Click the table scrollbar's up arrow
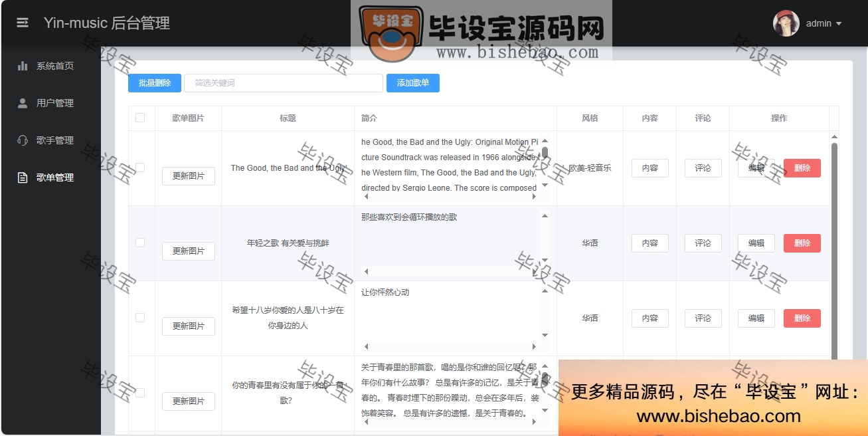The width and height of the screenshot is (868, 436). [835, 136]
